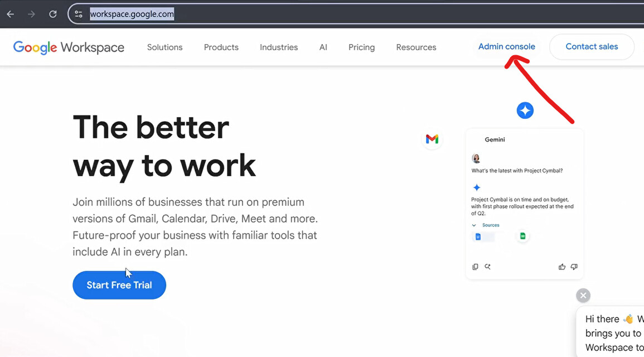Go back using the browser back arrow
The width and height of the screenshot is (644, 357).
[x=10, y=14]
